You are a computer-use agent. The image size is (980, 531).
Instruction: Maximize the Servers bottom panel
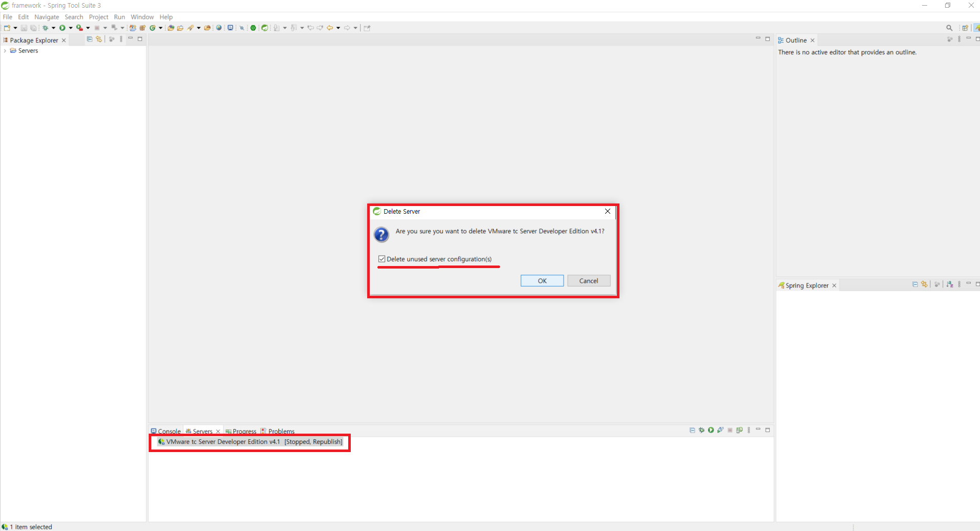pyautogui.click(x=768, y=430)
